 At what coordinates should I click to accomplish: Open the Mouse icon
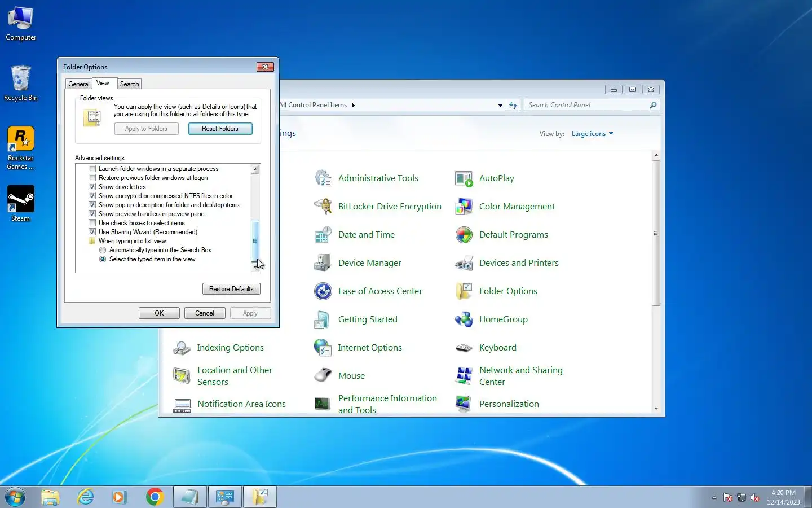point(323,376)
